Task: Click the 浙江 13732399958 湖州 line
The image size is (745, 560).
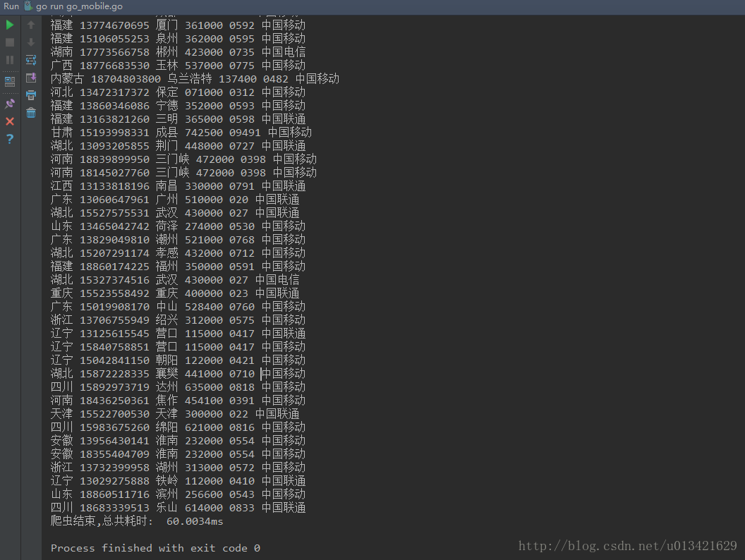Action: (x=178, y=468)
